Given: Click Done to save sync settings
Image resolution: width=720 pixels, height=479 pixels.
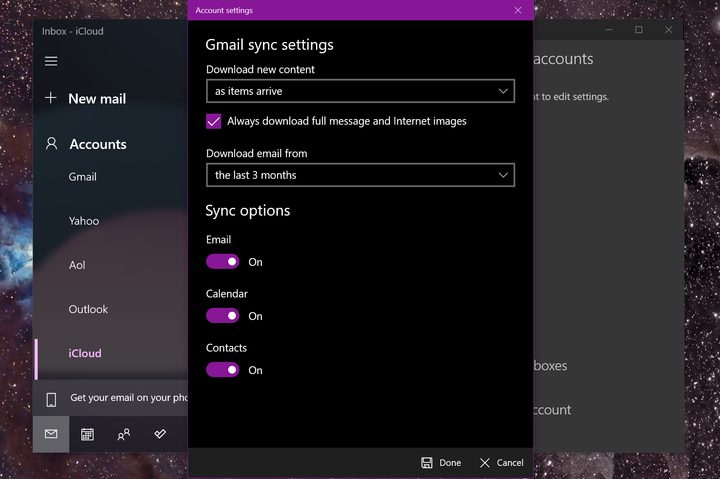Looking at the screenshot, I should [x=441, y=462].
